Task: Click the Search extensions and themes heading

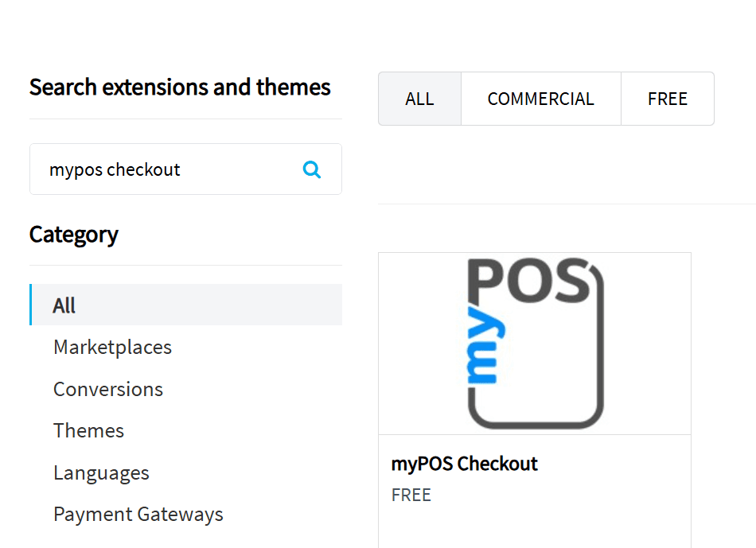Action: pyautogui.click(x=179, y=87)
